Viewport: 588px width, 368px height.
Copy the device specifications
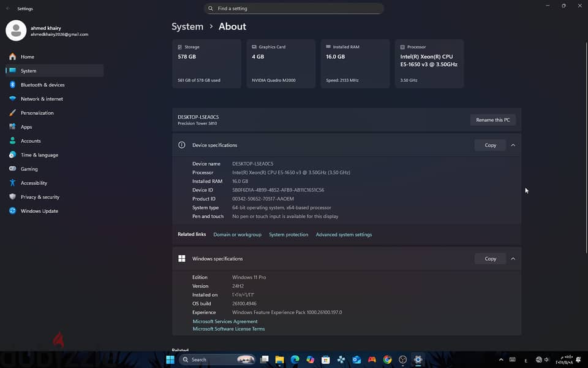coord(490,145)
